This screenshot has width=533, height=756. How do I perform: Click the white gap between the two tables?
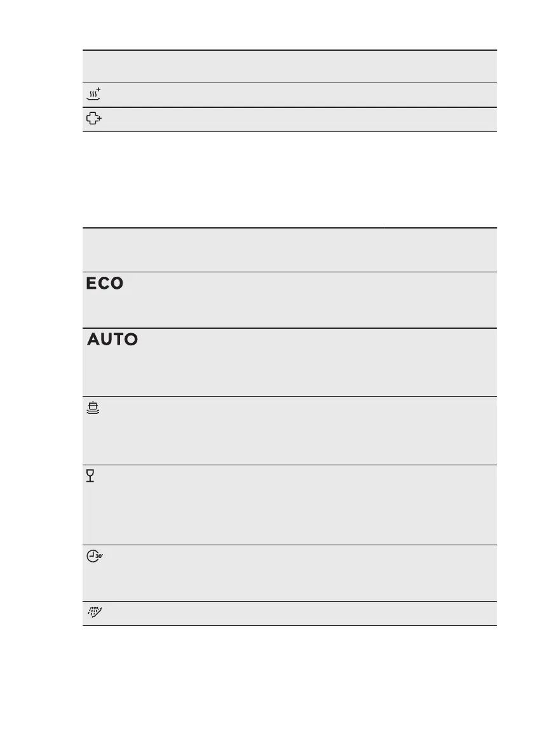click(289, 180)
